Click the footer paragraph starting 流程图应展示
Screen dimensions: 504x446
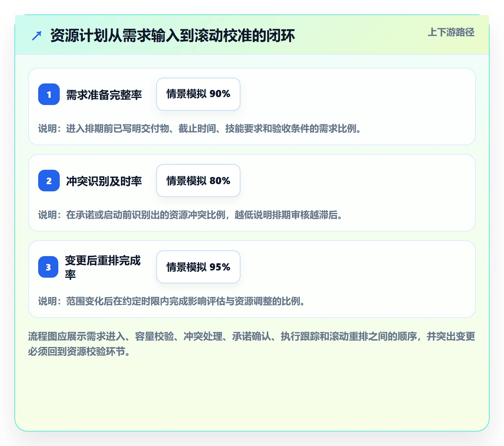point(252,344)
